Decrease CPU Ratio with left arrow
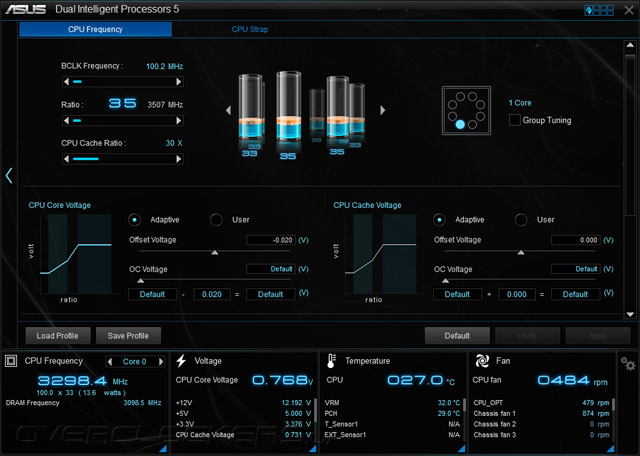 (67, 120)
